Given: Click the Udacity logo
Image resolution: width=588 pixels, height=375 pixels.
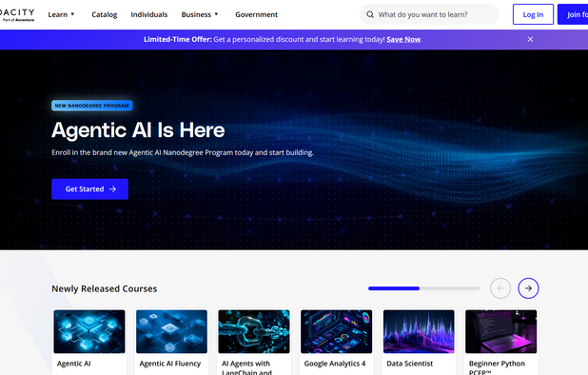Looking at the screenshot, I should tap(17, 14).
